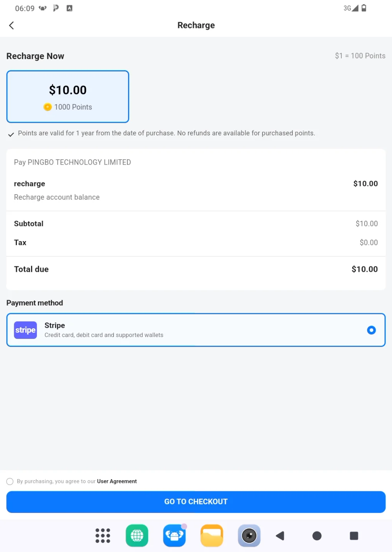Tap GO TO CHECKOUT button
Image resolution: width=392 pixels, height=552 pixels.
click(196, 502)
